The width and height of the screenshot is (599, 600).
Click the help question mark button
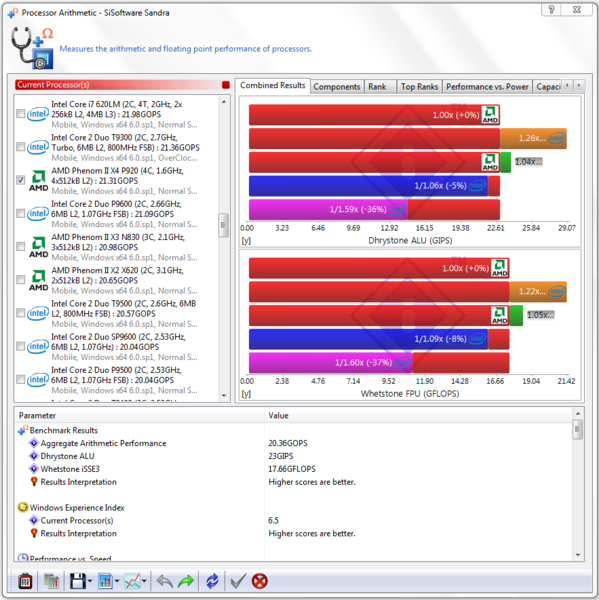point(551,10)
